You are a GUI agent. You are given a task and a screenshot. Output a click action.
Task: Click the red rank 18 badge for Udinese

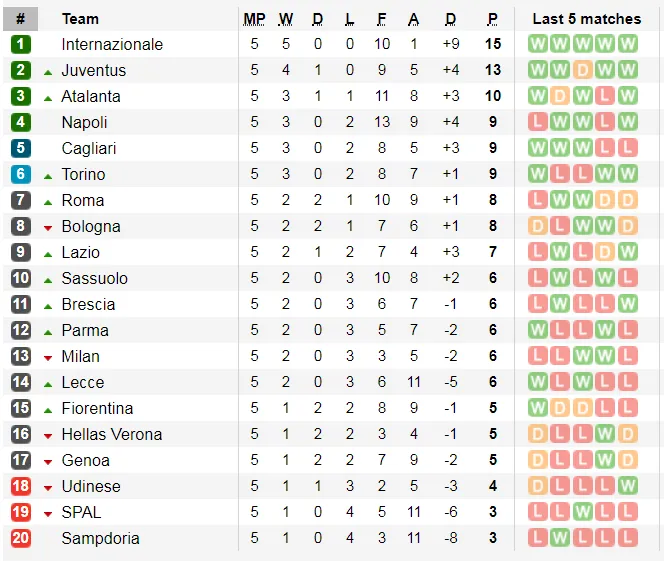[x=21, y=486]
